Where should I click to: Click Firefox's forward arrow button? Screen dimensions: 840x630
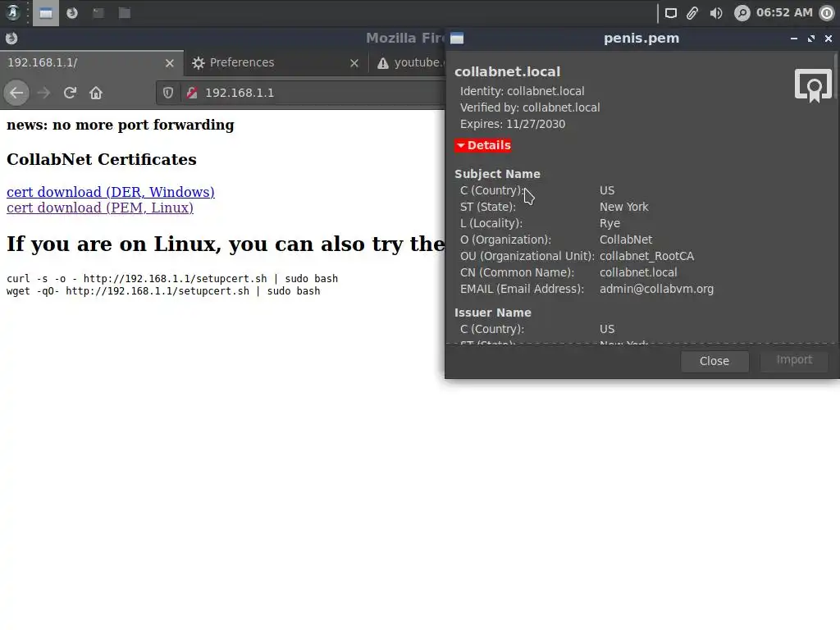click(44, 94)
